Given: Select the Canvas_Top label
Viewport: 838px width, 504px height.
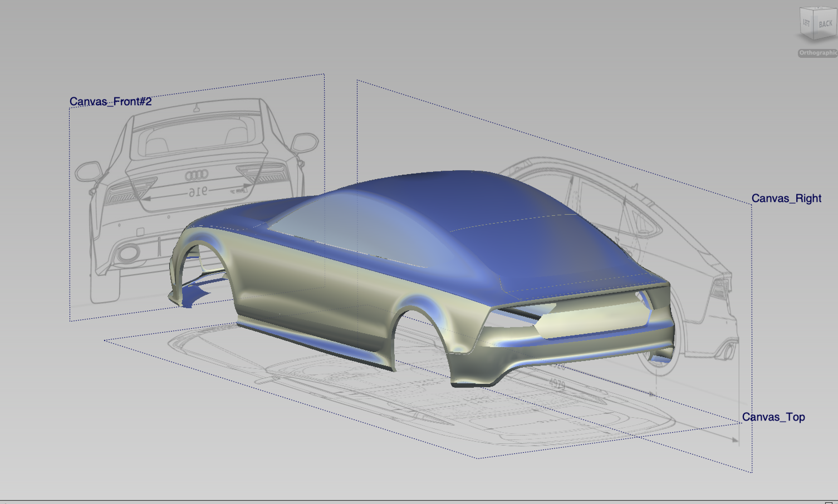Looking at the screenshot, I should point(773,417).
